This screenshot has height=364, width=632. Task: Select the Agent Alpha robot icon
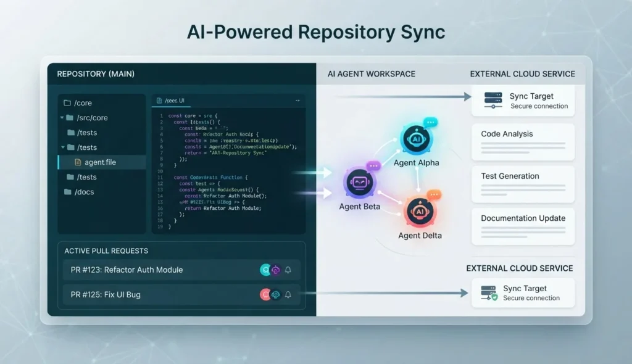tap(416, 139)
